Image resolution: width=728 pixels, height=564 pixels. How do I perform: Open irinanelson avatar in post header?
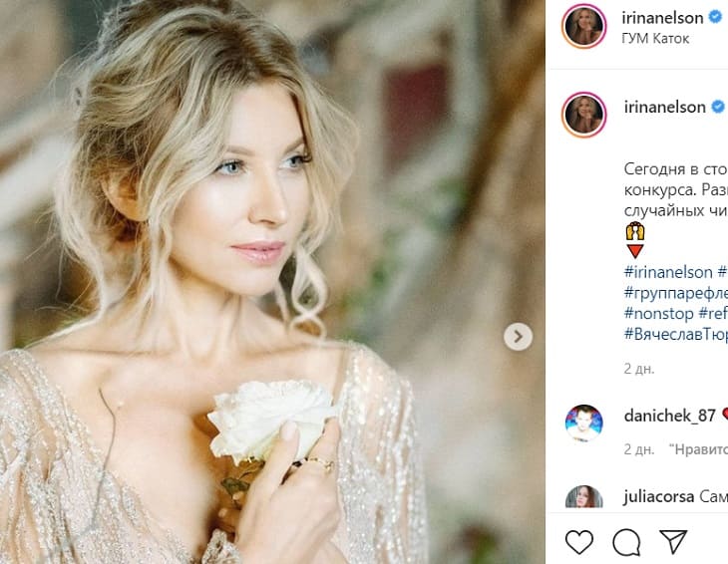(583, 26)
